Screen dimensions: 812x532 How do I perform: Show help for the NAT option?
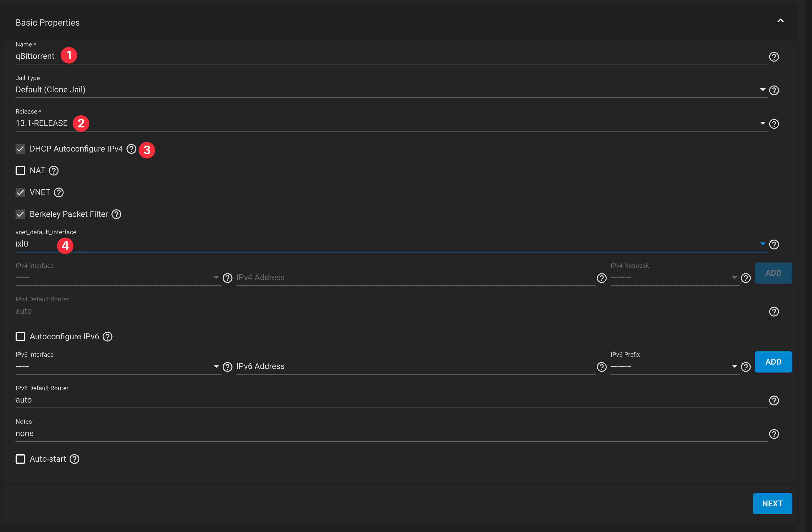(x=54, y=171)
